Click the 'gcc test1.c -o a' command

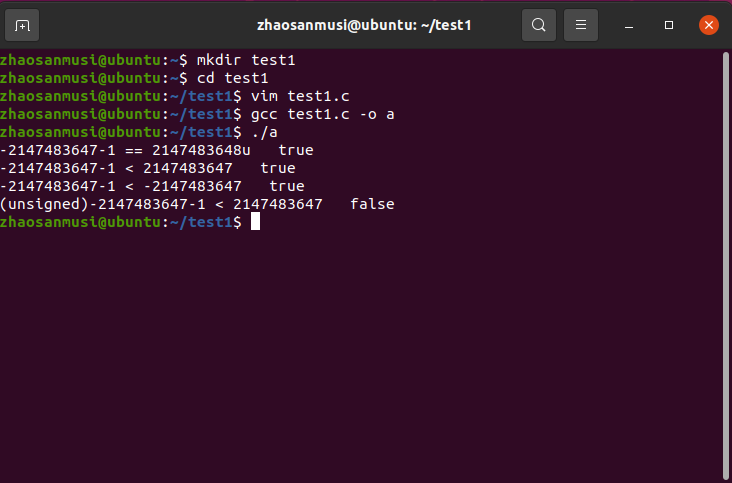323,114
